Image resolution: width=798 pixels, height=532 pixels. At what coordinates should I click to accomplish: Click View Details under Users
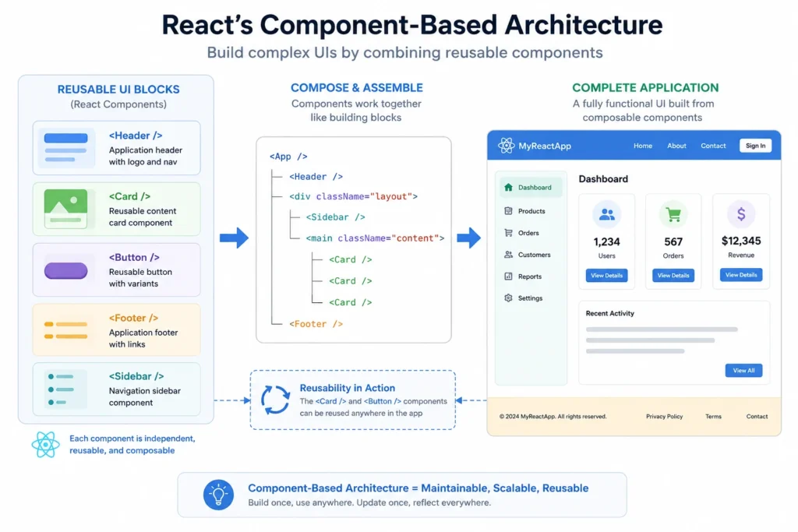tap(606, 275)
